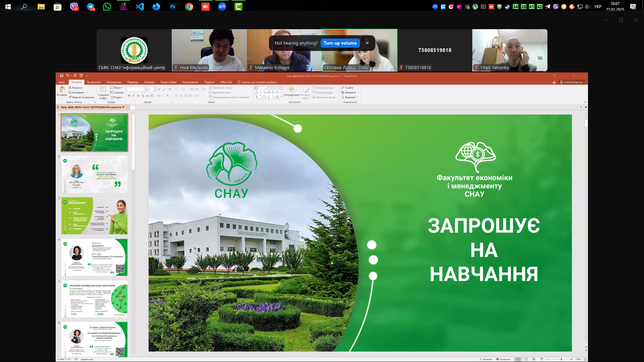
Task: Open Упорядкувати (Arrange) tool
Action: [291, 92]
